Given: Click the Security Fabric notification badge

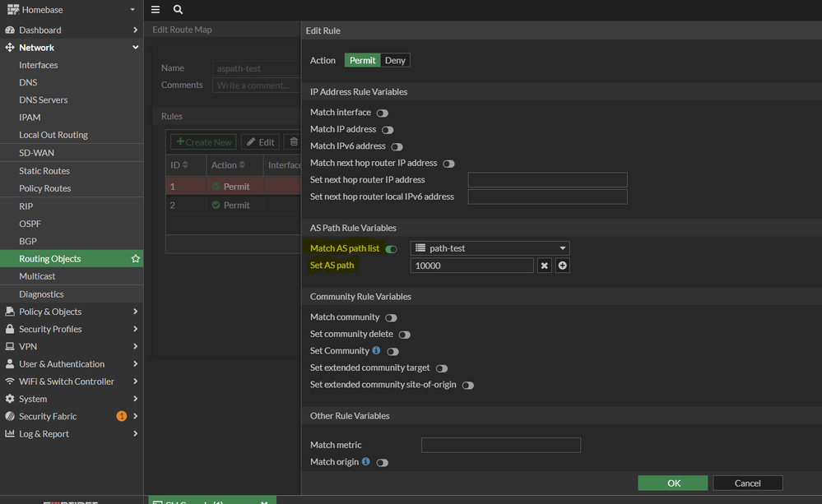Looking at the screenshot, I should [122, 416].
